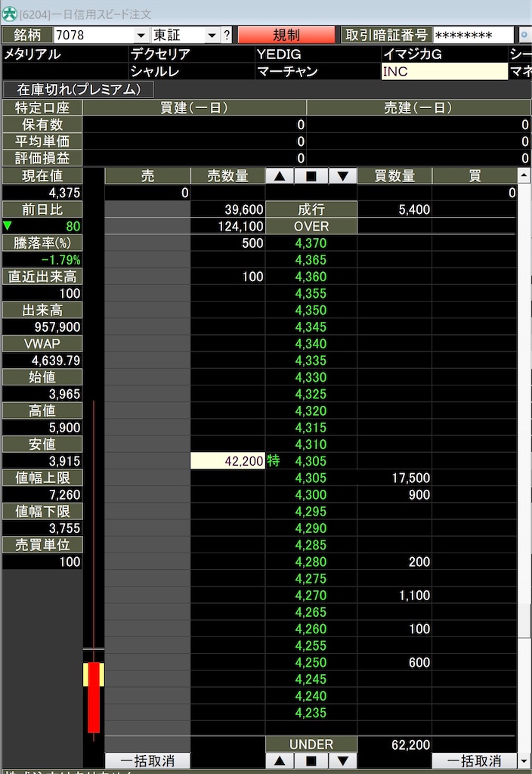532x774 pixels.
Task: Click the UNDER row label
Action: point(311,745)
